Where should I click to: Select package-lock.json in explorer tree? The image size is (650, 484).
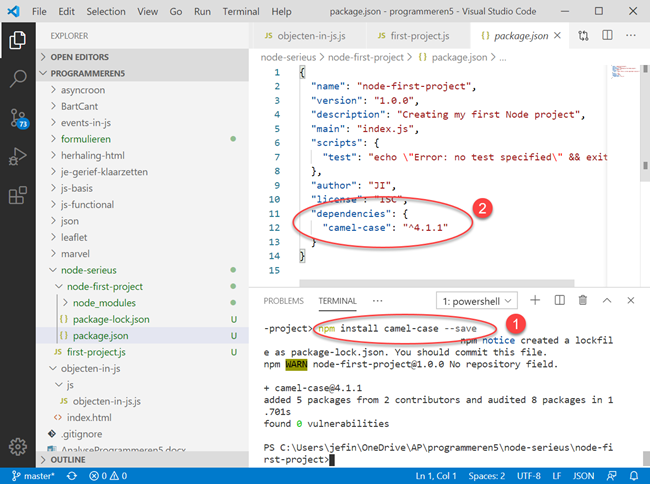tap(110, 319)
